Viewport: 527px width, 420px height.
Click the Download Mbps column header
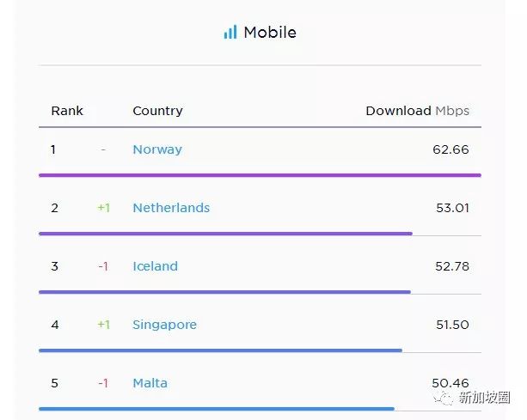(x=417, y=111)
